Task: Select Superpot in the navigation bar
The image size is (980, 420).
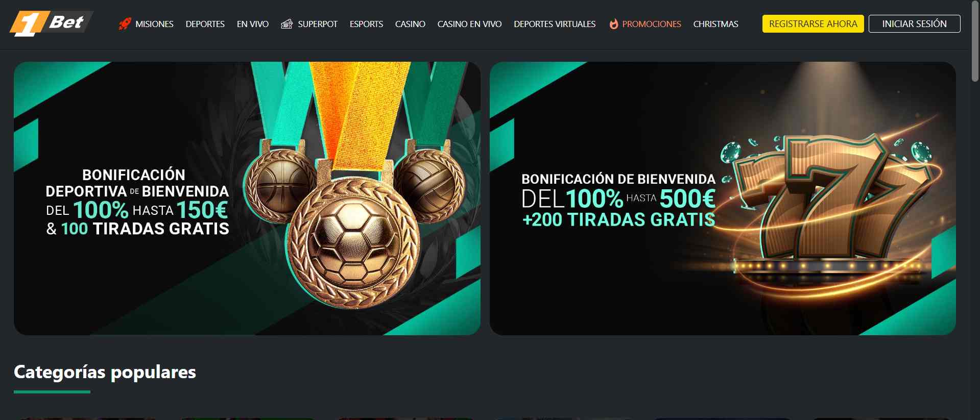Action: [318, 24]
